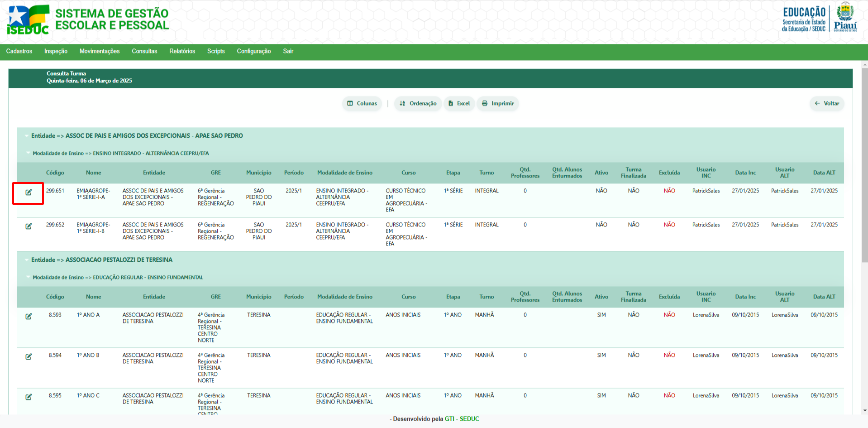This screenshot has width=868, height=428.
Task: Collapse the APAE SAO PEDRO entity group
Action: (27, 136)
